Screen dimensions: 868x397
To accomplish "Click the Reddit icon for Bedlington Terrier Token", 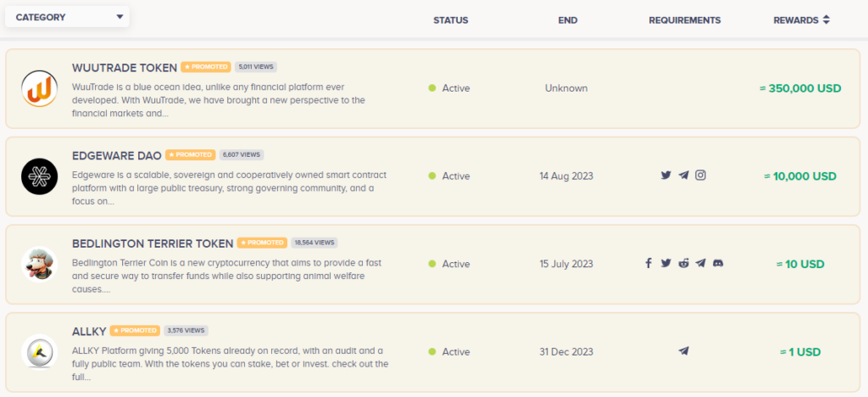I will (683, 264).
